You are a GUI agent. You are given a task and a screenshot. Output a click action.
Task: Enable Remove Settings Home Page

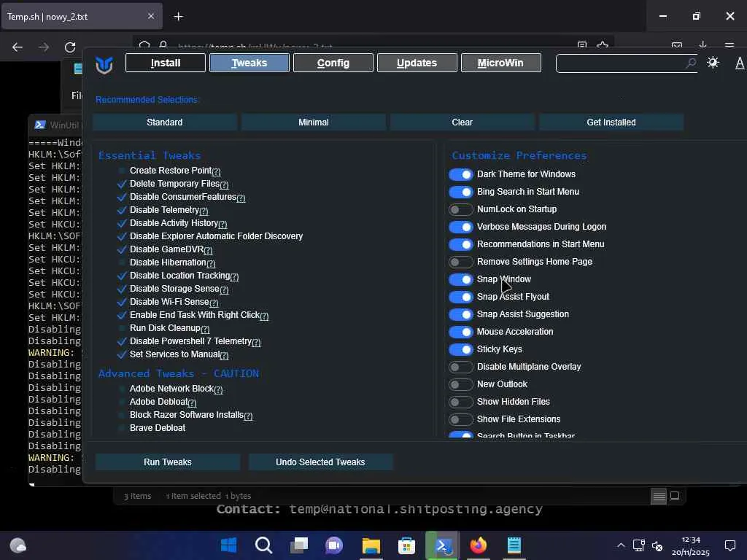click(x=461, y=262)
